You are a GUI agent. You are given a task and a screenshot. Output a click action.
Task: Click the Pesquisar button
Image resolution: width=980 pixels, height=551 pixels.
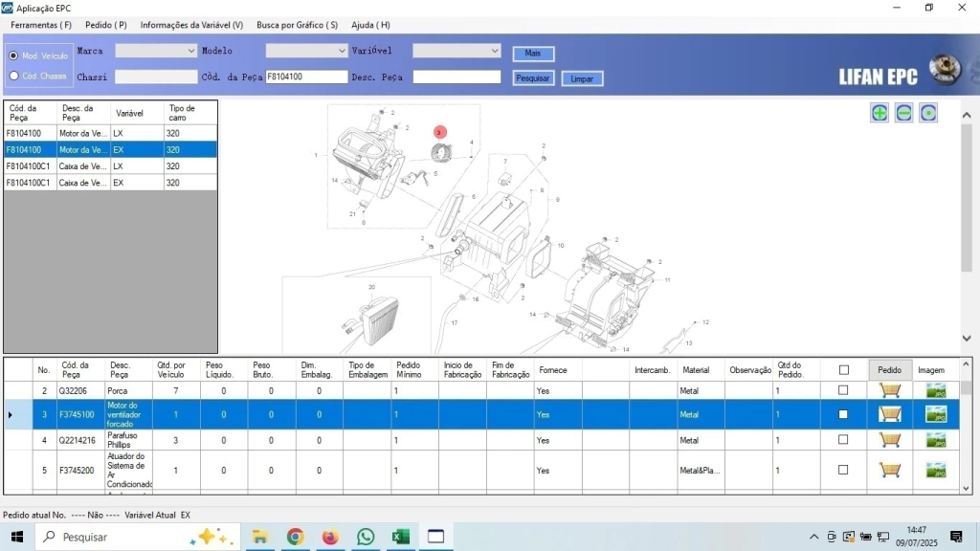[x=533, y=78]
